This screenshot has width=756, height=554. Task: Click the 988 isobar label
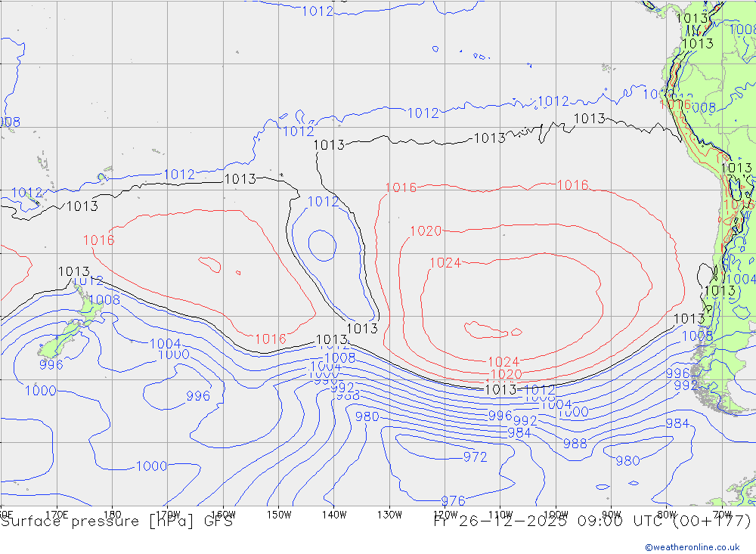click(x=575, y=443)
